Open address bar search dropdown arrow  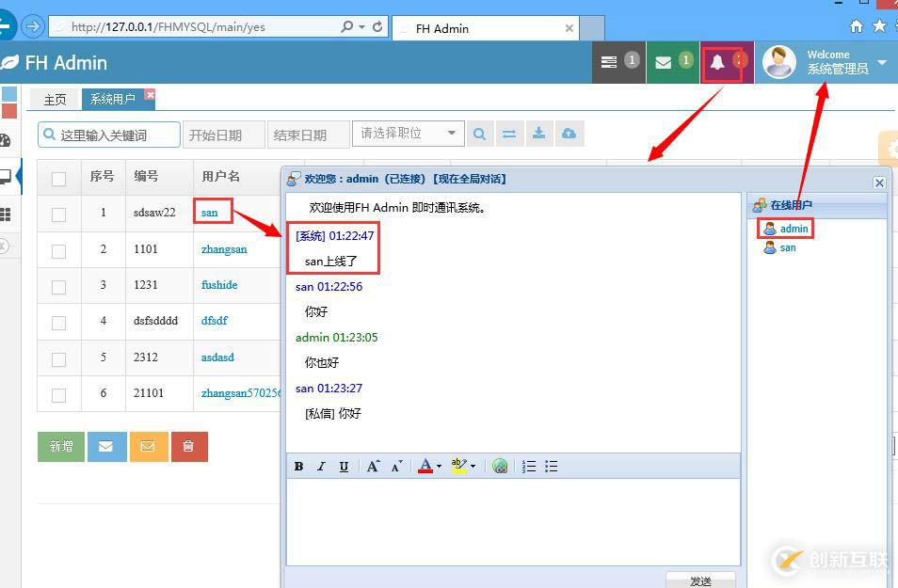[362, 26]
